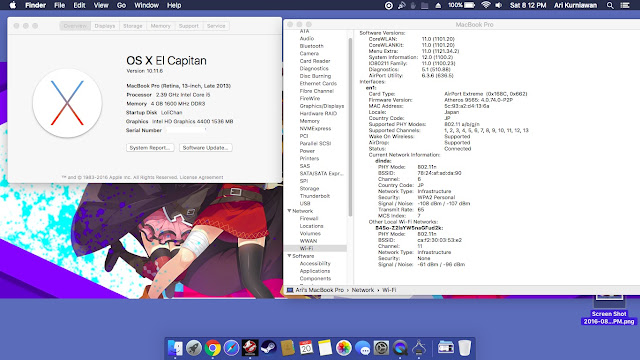Screen dimensions: 640x360
Task: Launch QuickTime Player from Dock
Action: (400, 348)
